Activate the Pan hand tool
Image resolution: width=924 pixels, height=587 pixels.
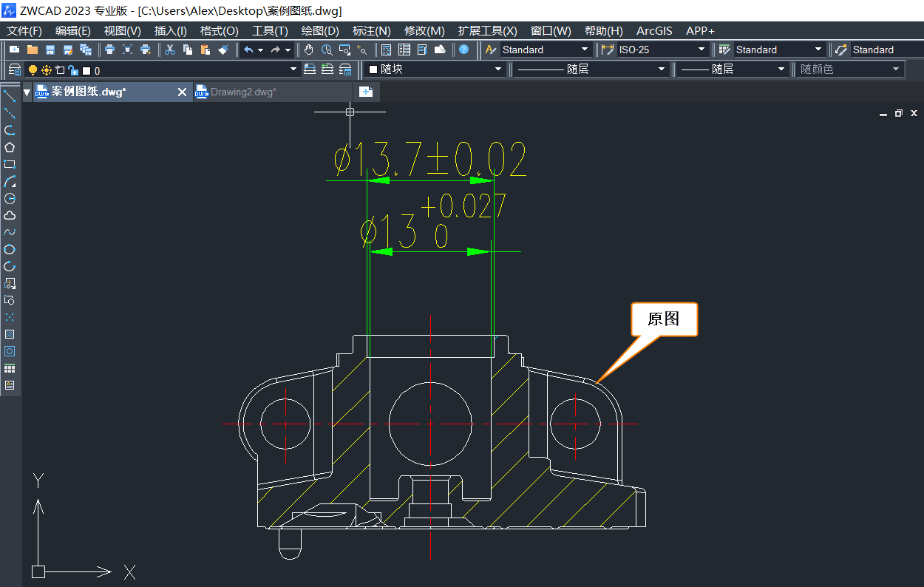(309, 50)
